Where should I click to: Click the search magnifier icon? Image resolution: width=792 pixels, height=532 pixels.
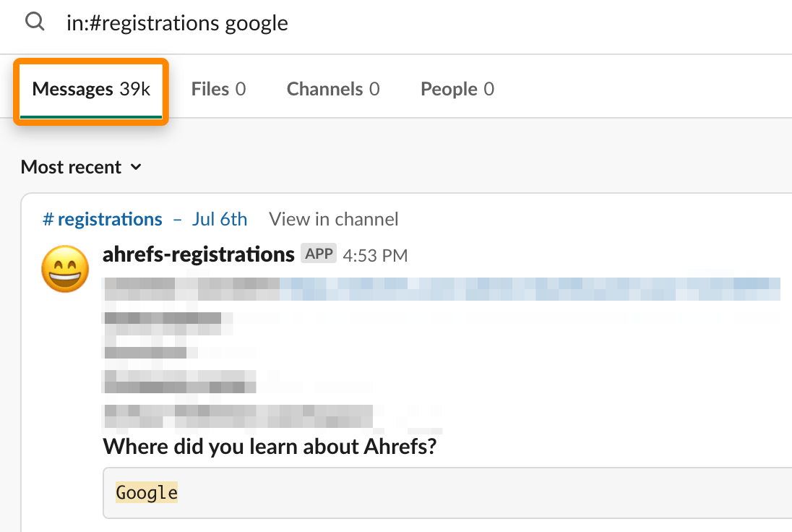(x=35, y=22)
